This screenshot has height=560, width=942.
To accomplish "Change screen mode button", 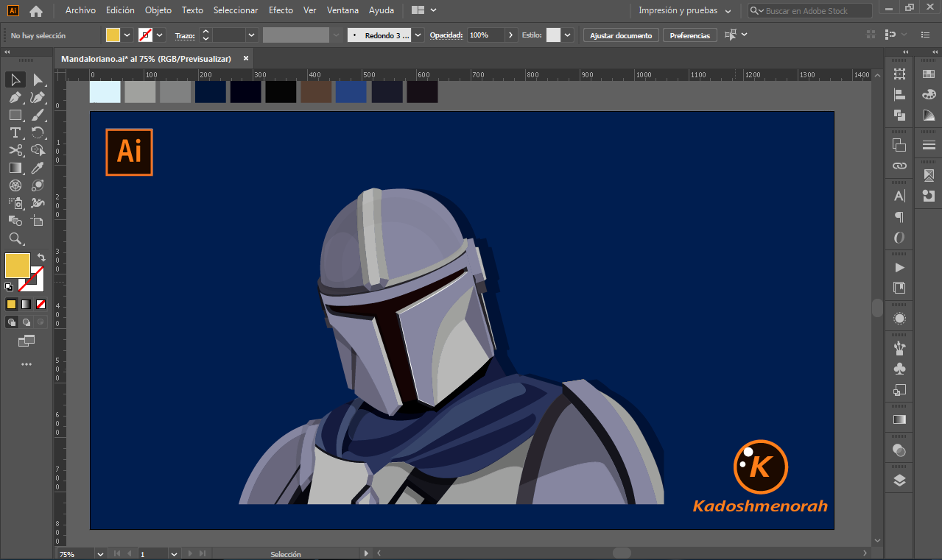I will [x=27, y=341].
